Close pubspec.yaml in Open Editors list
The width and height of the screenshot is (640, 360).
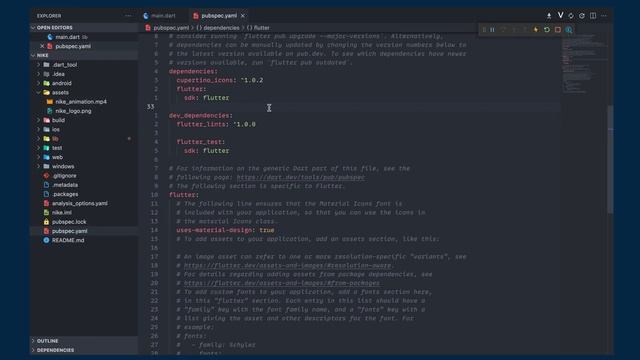(x=42, y=46)
